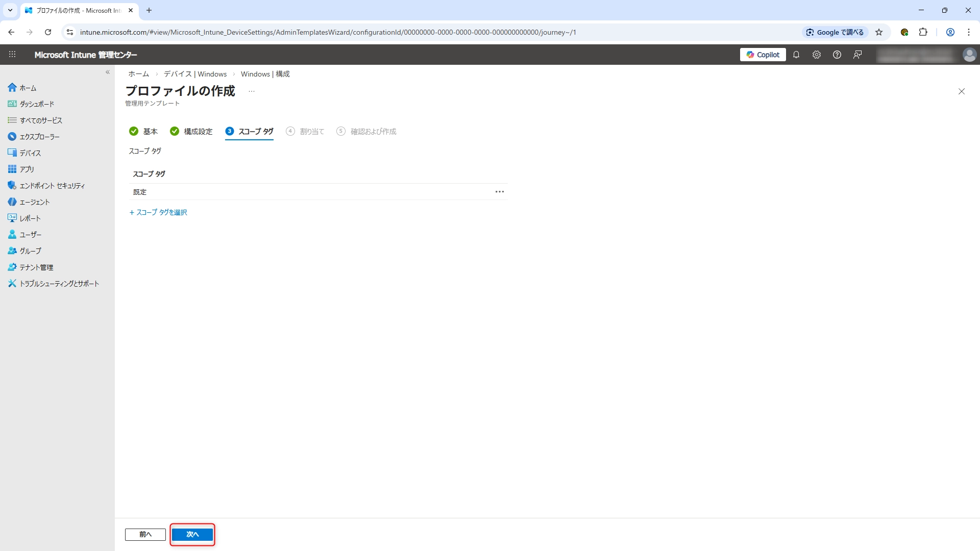Collapse the left navigation sidebar
Screen dimensions: 980x551
click(108, 72)
